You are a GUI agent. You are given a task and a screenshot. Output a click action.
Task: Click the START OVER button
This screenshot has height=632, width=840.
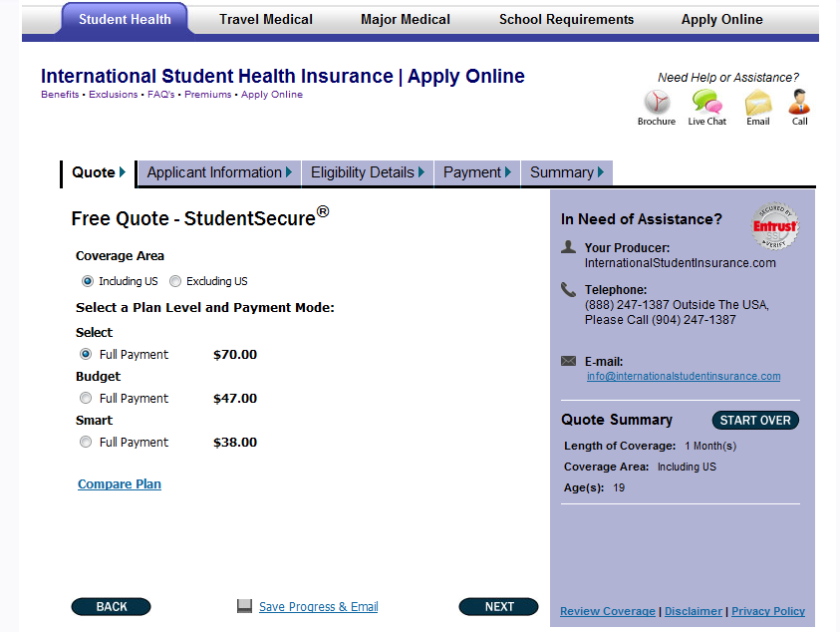(x=755, y=421)
